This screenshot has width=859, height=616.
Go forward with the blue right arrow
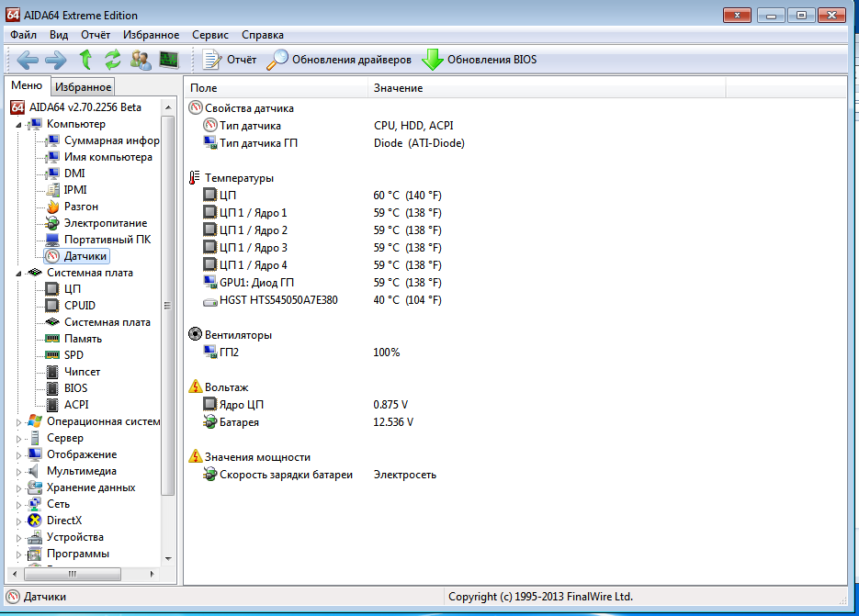pyautogui.click(x=55, y=60)
